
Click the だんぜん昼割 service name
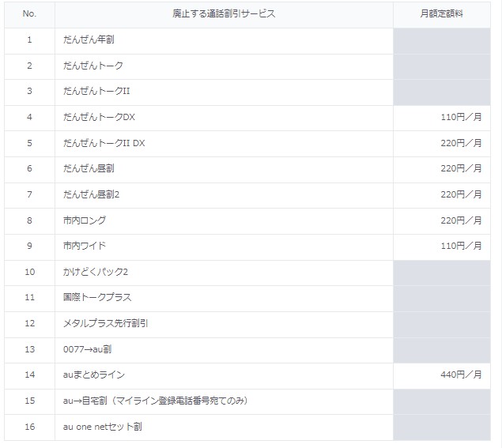tap(89, 168)
